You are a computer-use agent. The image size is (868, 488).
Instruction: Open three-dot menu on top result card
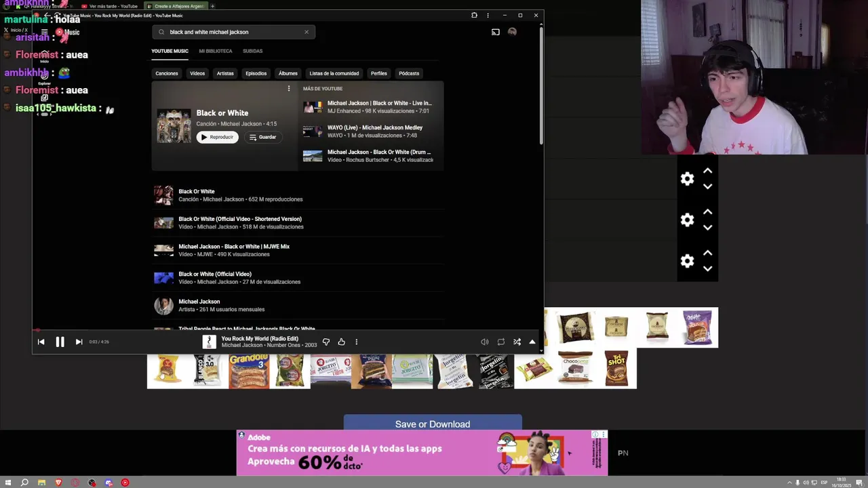289,89
